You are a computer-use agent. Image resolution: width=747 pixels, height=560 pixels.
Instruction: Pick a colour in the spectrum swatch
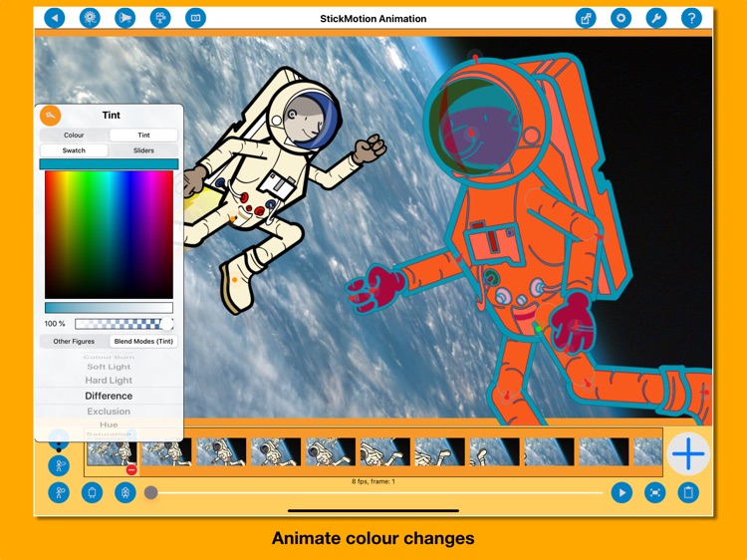109,234
